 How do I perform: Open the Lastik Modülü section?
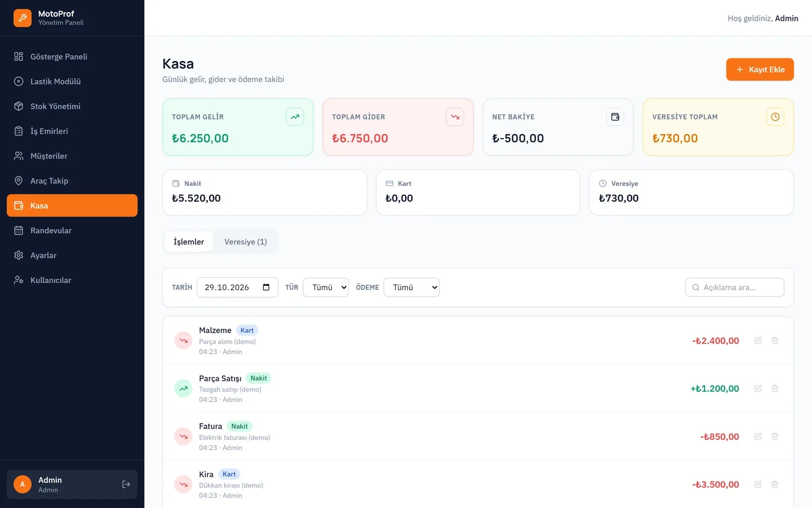[72, 81]
